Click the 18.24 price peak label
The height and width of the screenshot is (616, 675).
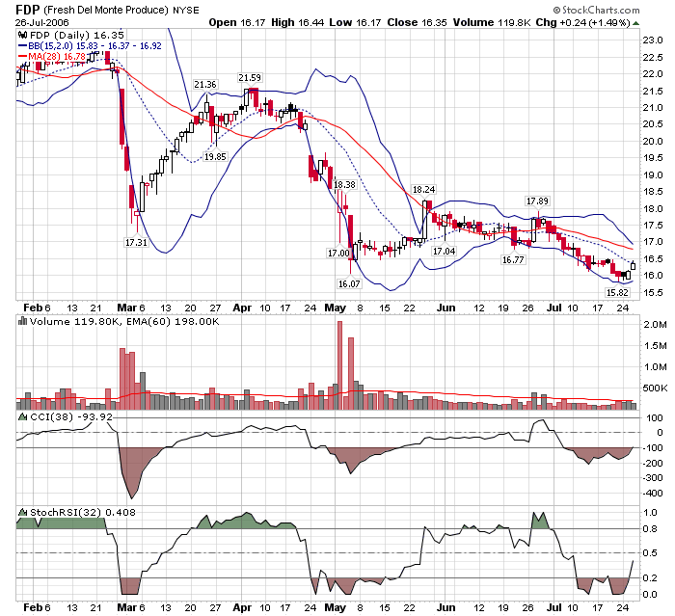(423, 189)
